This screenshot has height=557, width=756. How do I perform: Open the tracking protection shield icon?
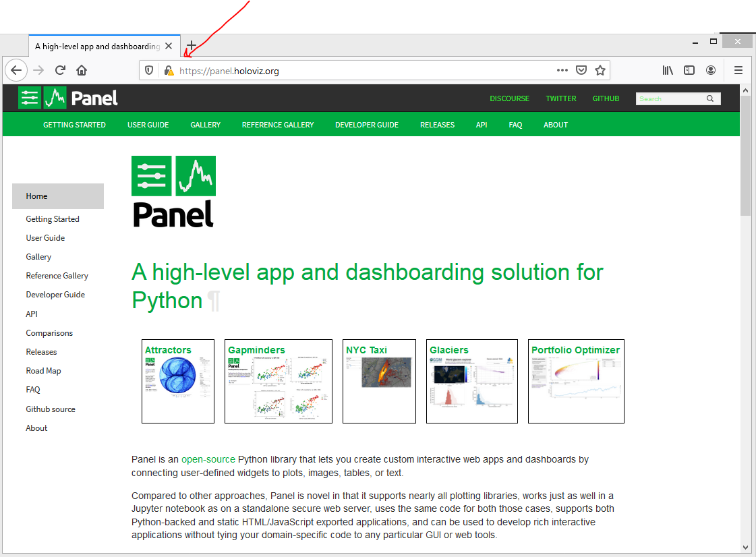pos(149,70)
